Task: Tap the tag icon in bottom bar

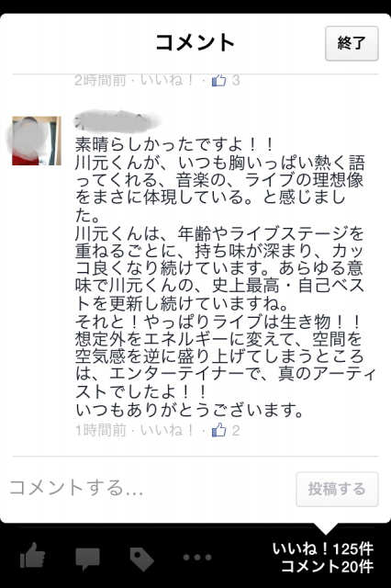Action: pyautogui.click(x=142, y=559)
